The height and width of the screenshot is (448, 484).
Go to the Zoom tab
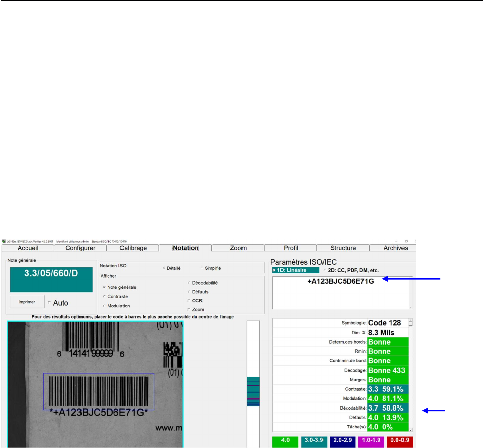[x=238, y=248]
